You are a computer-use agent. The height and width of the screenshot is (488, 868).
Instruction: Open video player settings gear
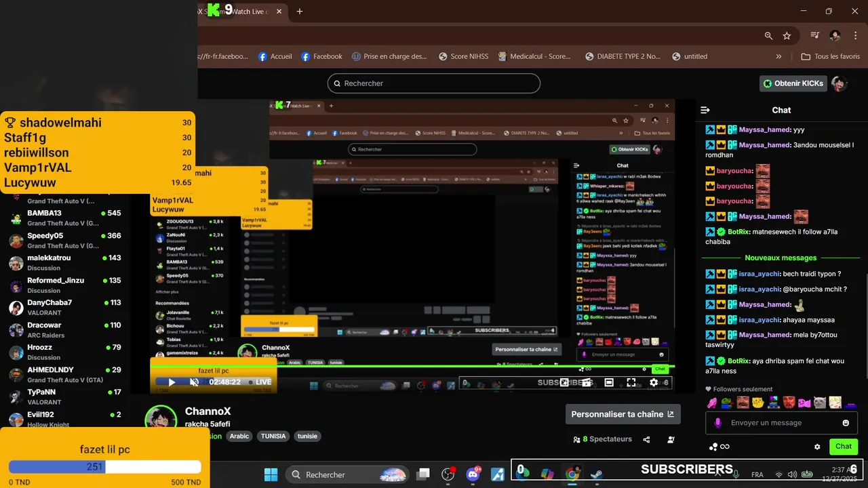click(654, 383)
